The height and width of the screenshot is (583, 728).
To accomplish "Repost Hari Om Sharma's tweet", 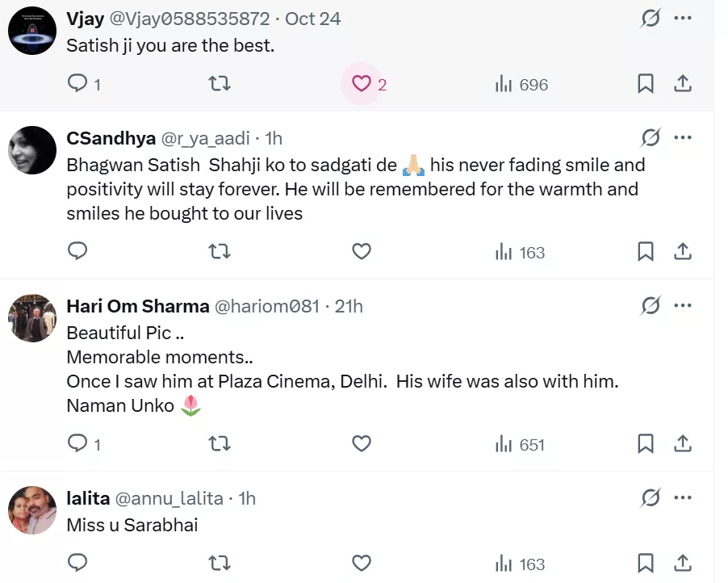I will pyautogui.click(x=220, y=443).
